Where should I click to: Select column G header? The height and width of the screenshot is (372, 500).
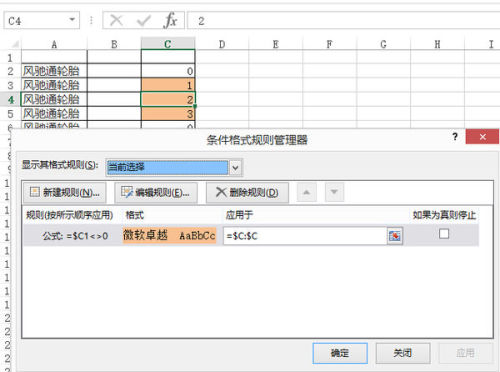(383, 44)
